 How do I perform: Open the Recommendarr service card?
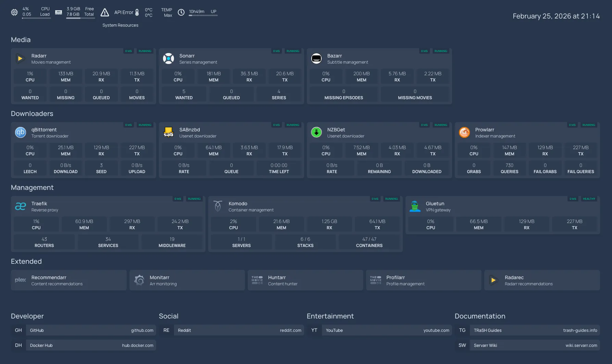[68, 280]
